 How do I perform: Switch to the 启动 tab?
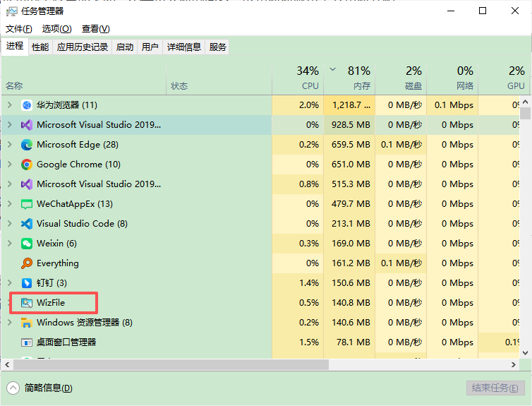[x=124, y=47]
